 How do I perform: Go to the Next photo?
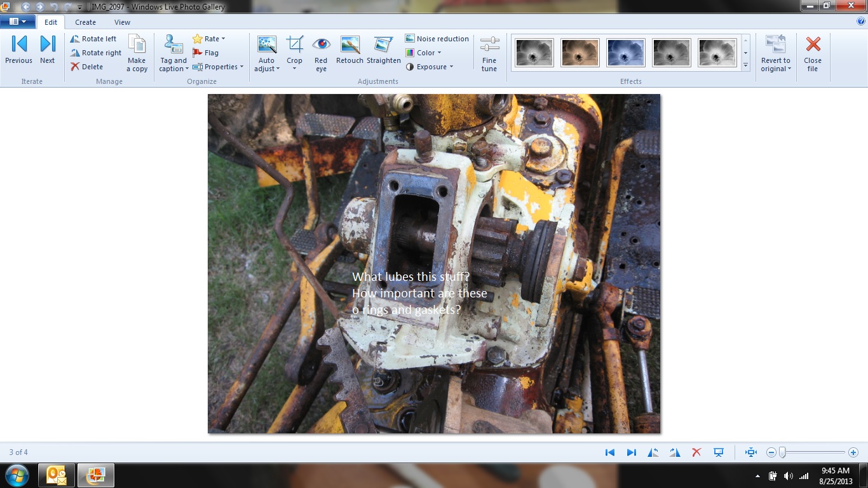coord(48,51)
